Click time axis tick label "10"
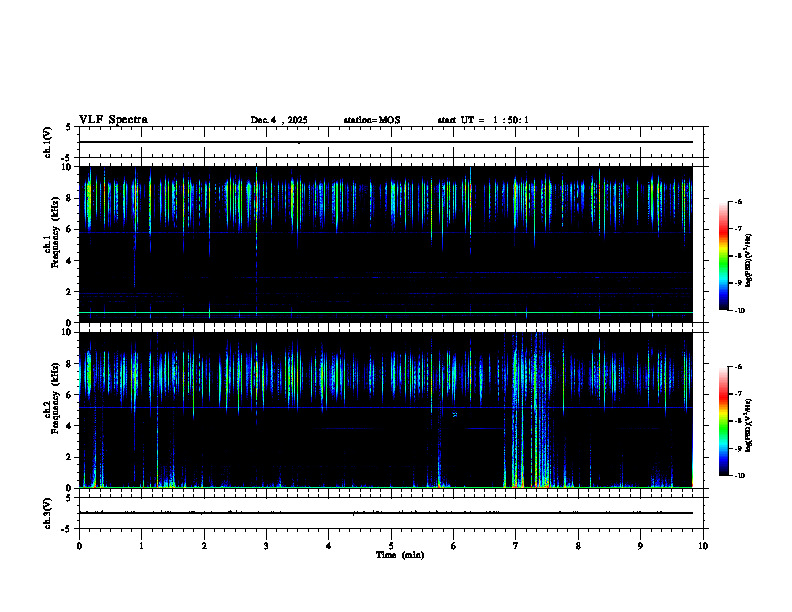Viewport: 792px width, 612px height. [x=703, y=546]
